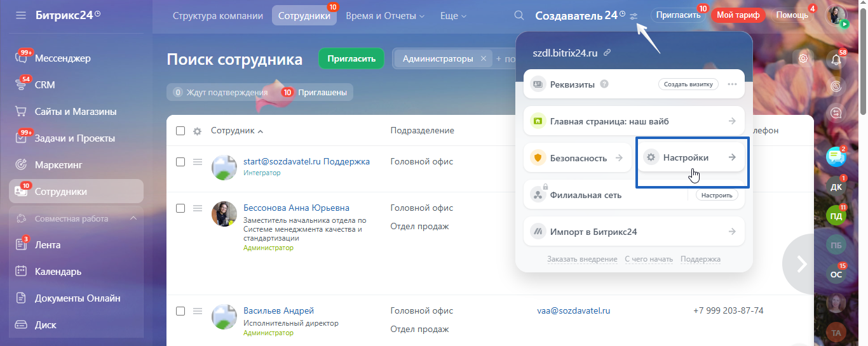868x346 pixels.
Task: Open the Реквизиты item
Action: coord(634,84)
